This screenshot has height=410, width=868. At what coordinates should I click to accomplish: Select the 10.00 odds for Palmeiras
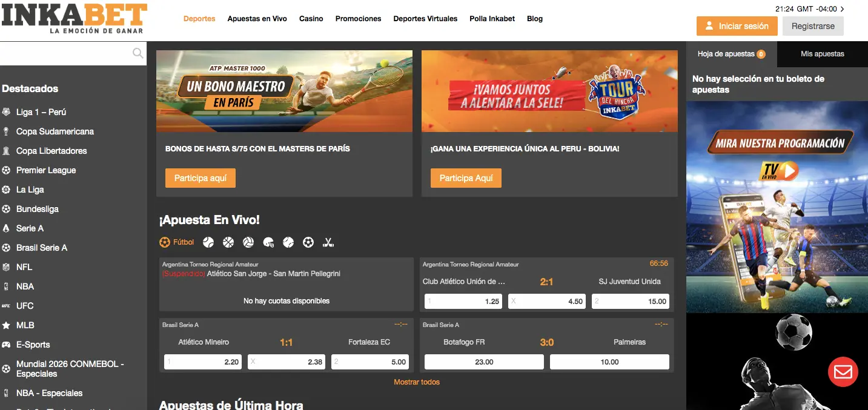(609, 362)
